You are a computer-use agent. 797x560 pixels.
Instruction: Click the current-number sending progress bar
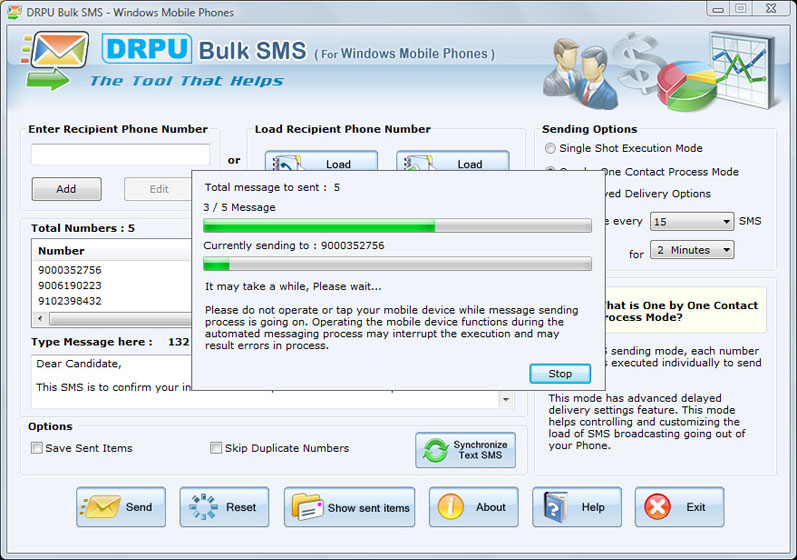click(x=397, y=264)
